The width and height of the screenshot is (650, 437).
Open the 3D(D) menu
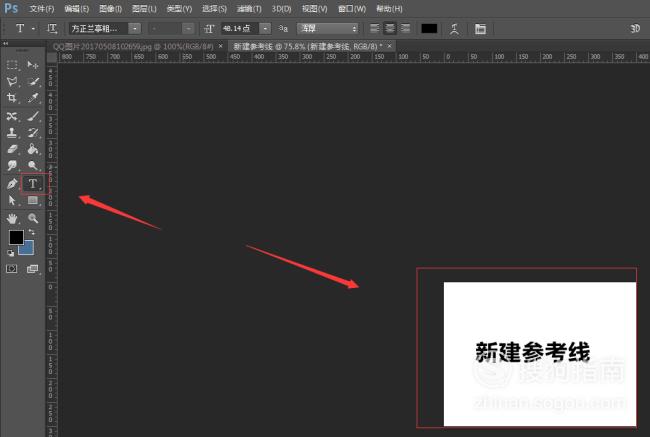coord(281,9)
